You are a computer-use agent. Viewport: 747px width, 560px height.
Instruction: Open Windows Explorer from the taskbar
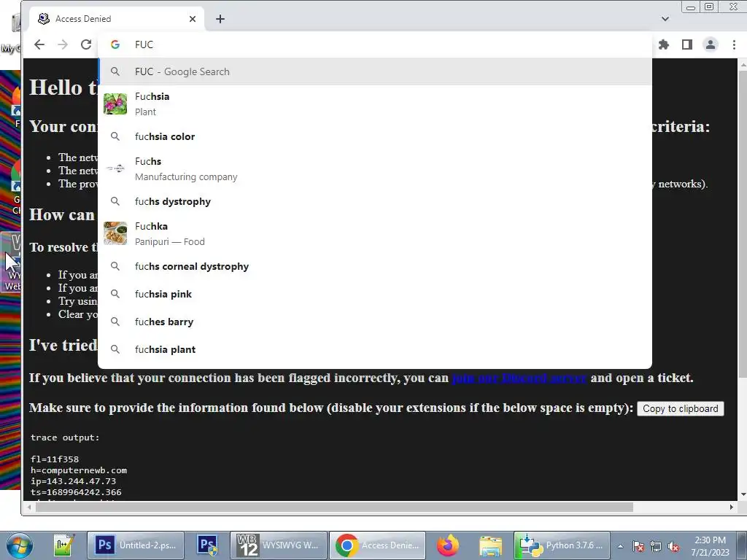point(491,545)
